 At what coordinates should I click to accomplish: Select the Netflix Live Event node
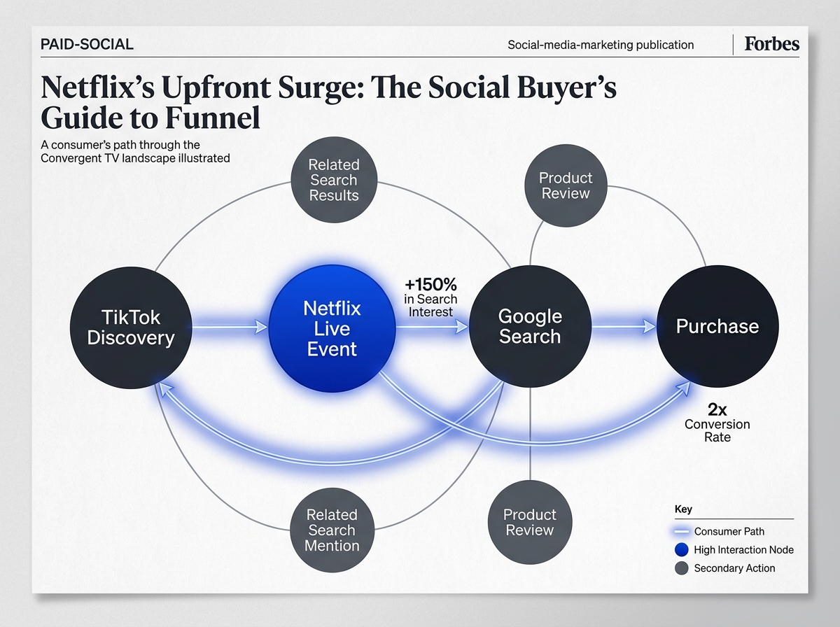point(332,328)
